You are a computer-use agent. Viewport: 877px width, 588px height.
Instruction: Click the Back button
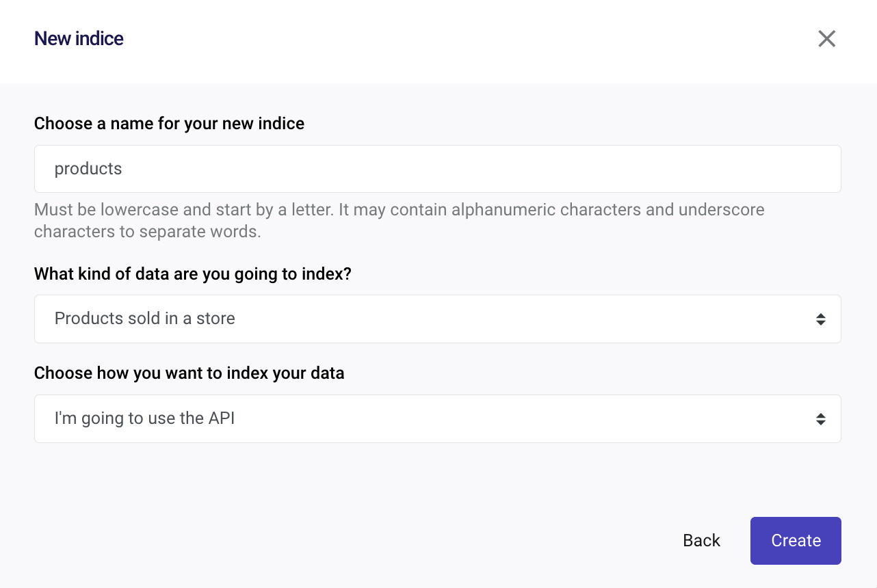tap(701, 541)
